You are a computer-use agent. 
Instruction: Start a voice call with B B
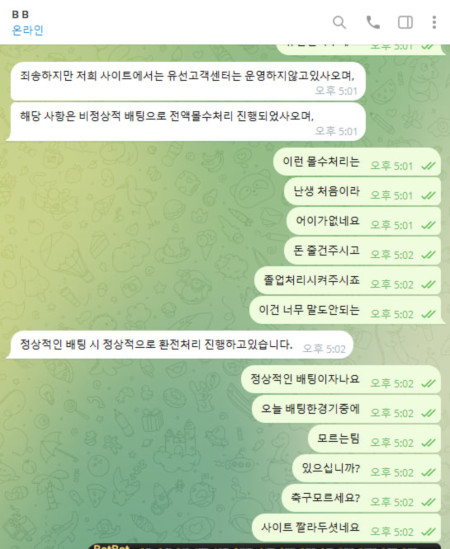click(373, 22)
